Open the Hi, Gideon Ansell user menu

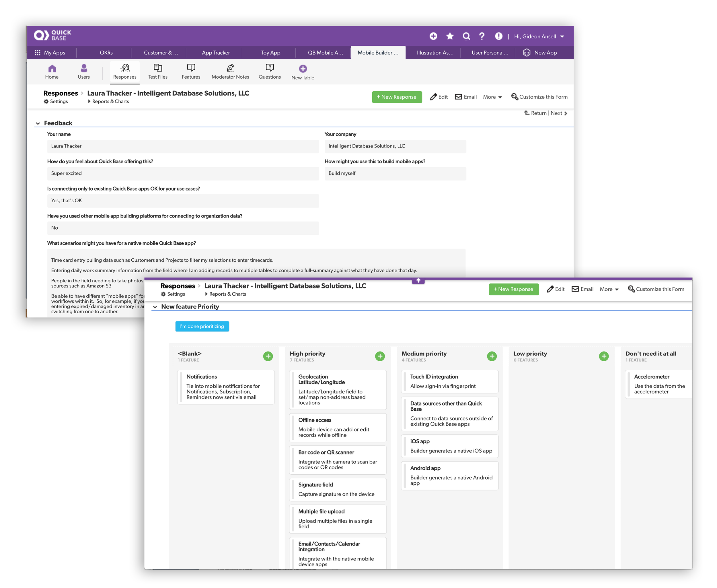point(539,36)
